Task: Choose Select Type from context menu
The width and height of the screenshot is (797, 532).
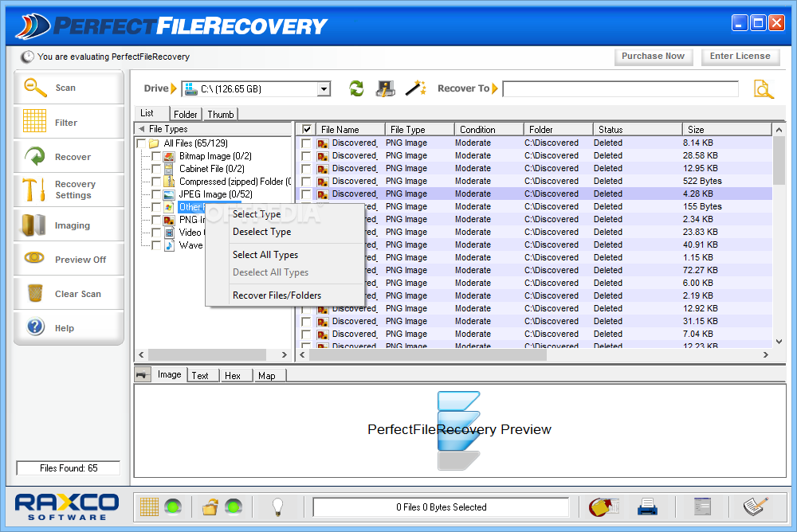Action: pos(285,214)
